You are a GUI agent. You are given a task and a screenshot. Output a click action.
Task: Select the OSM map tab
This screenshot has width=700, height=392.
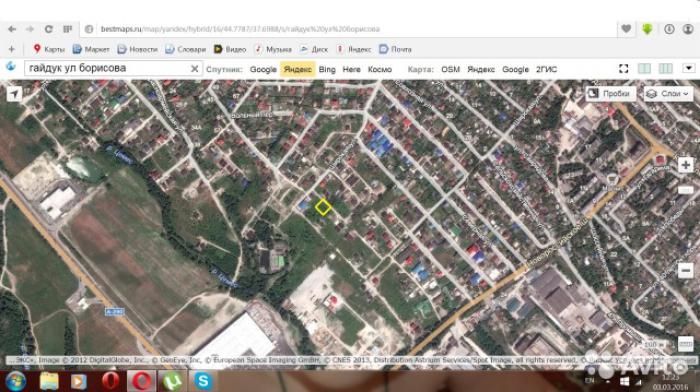click(450, 69)
